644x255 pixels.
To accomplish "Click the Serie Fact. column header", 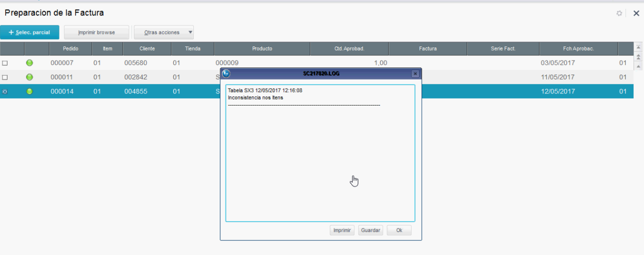I will point(503,48).
